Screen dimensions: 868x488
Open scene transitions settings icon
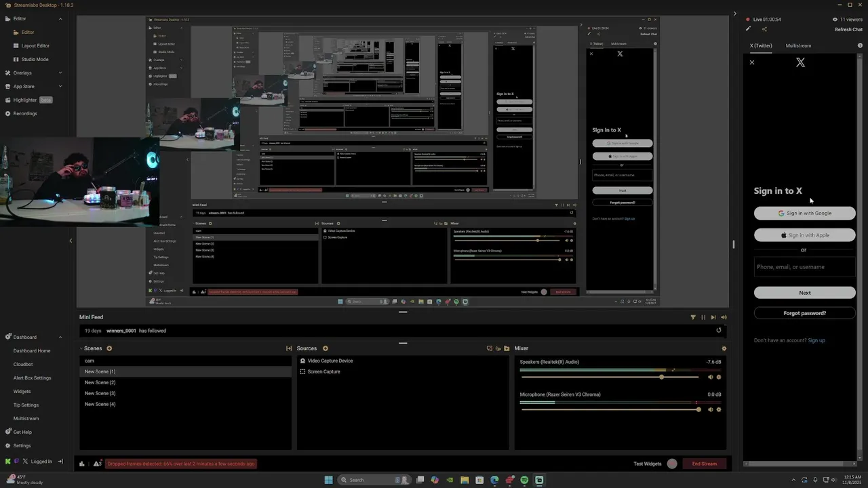pyautogui.click(x=289, y=348)
